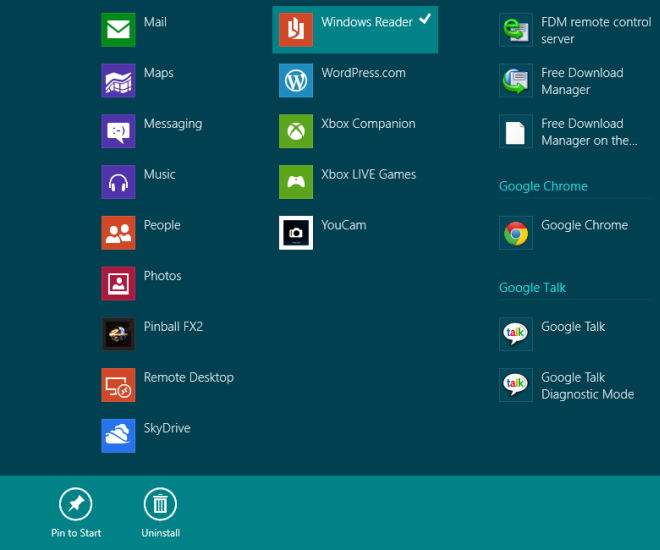Viewport: 660px width, 550px height.
Task: Launch the Photos app icon
Action: 118,284
